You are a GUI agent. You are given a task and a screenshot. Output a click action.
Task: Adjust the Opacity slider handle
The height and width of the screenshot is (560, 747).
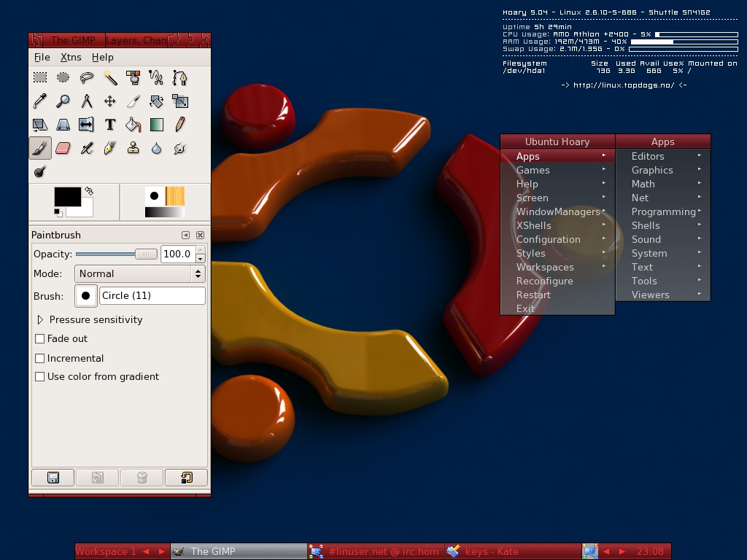click(x=146, y=254)
